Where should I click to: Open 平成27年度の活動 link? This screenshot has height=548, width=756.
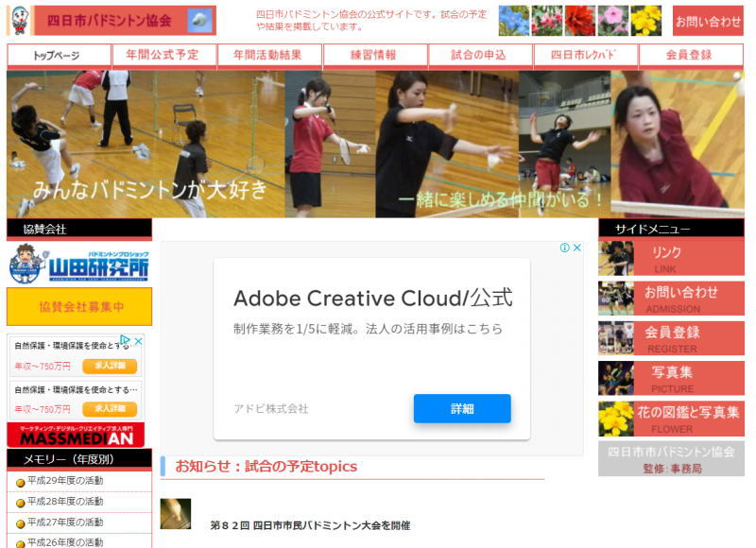click(65, 522)
